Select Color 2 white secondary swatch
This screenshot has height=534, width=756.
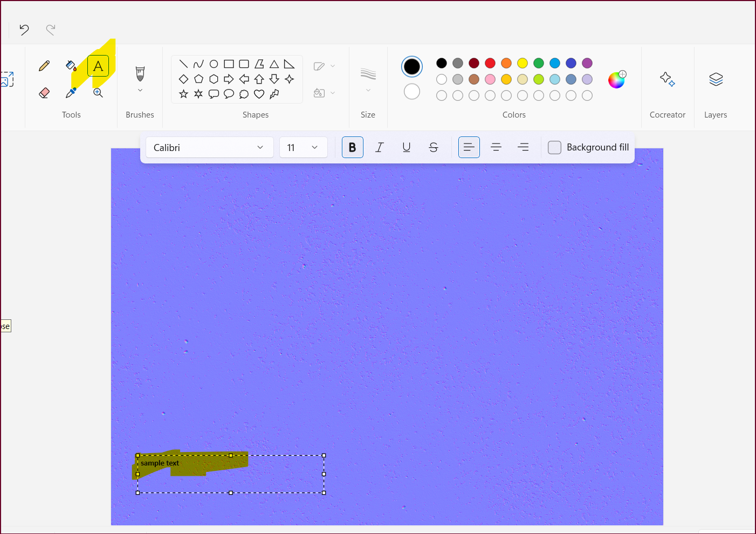click(x=412, y=92)
